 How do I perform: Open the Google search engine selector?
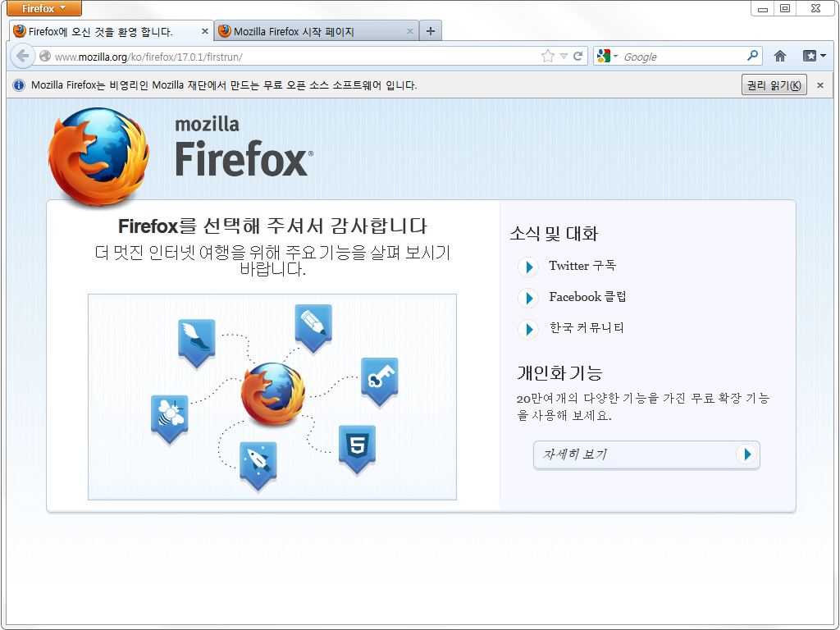pyautogui.click(x=607, y=57)
